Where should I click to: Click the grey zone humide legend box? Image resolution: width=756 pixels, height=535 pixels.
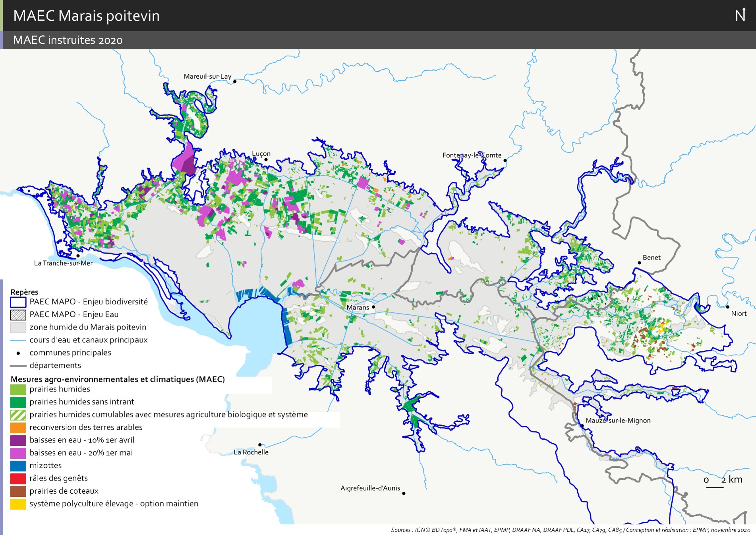(18, 328)
